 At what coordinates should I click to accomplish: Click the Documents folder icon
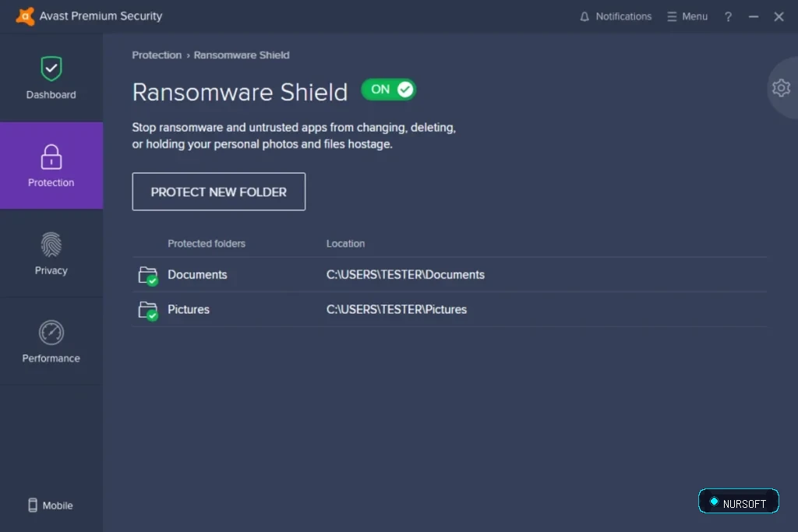coord(148,276)
